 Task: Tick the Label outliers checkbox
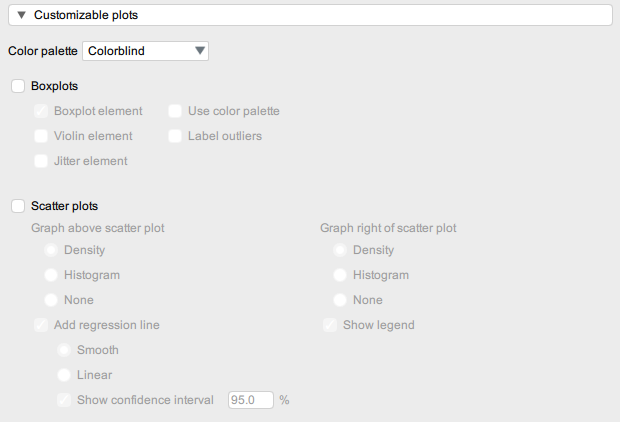[x=175, y=135]
